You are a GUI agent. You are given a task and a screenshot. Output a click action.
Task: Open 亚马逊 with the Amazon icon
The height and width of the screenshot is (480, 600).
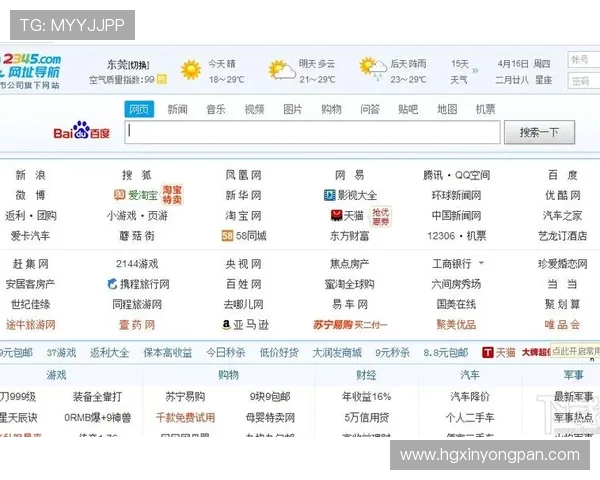tap(246, 325)
